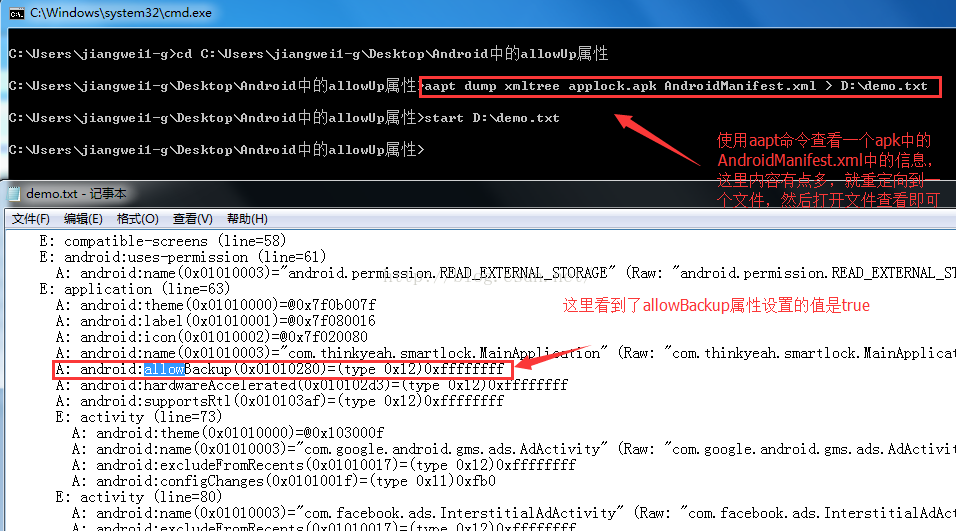Click the empty last prompt line in cmd
This screenshot has width=956, height=531.
pyautogui.click(x=216, y=149)
